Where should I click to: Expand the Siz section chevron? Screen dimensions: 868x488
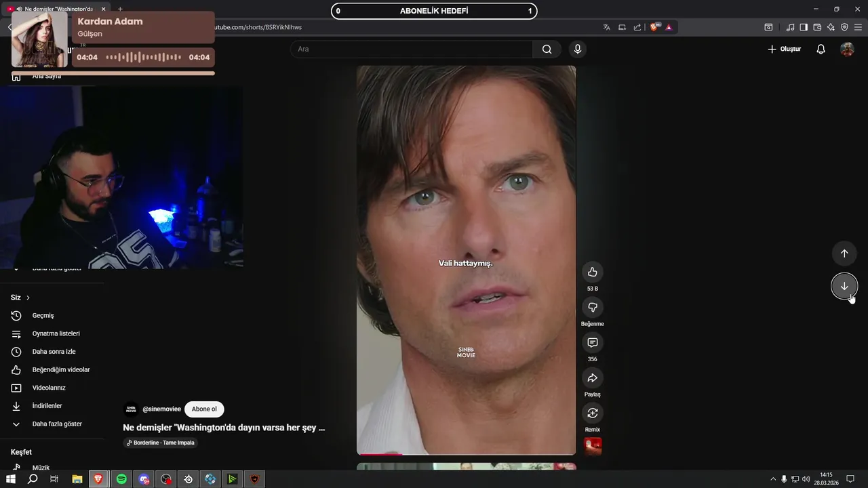pos(28,298)
